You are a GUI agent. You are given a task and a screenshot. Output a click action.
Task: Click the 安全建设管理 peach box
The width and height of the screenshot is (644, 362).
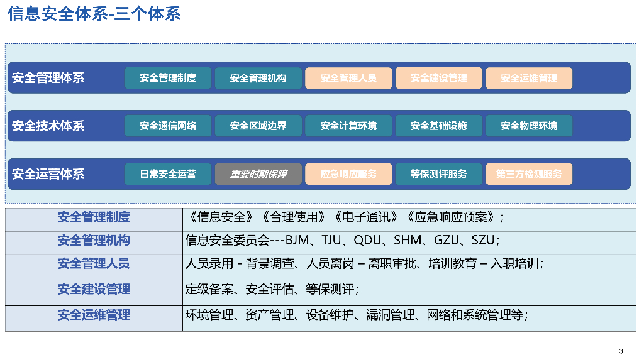pyautogui.click(x=438, y=78)
